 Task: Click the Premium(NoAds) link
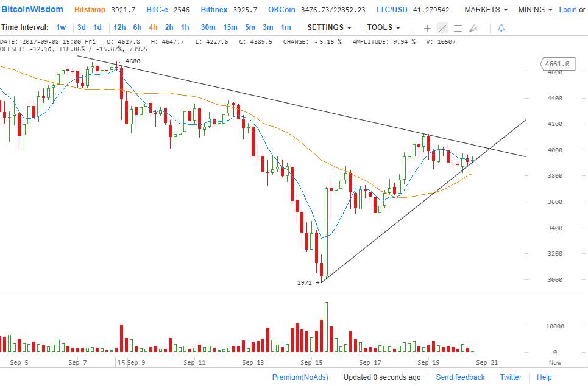pos(300,377)
